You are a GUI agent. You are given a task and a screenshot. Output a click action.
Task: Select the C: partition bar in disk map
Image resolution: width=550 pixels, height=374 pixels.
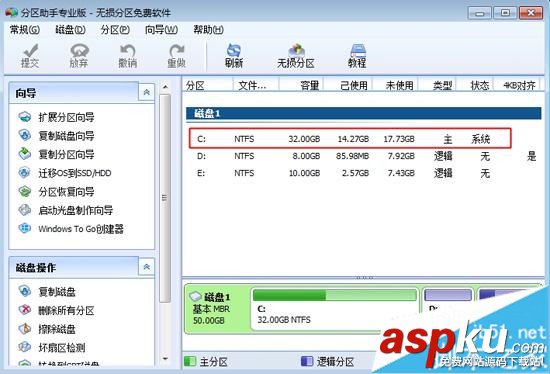click(x=335, y=295)
